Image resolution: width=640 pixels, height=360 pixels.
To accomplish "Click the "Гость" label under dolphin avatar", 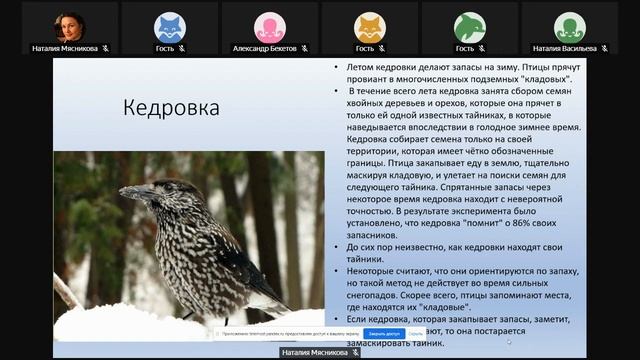I will point(464,49).
